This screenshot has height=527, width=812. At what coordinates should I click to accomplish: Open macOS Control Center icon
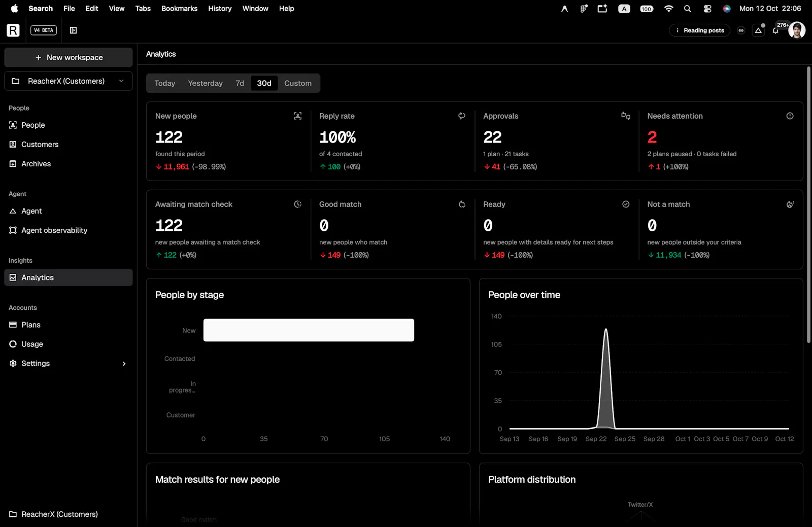(707, 9)
